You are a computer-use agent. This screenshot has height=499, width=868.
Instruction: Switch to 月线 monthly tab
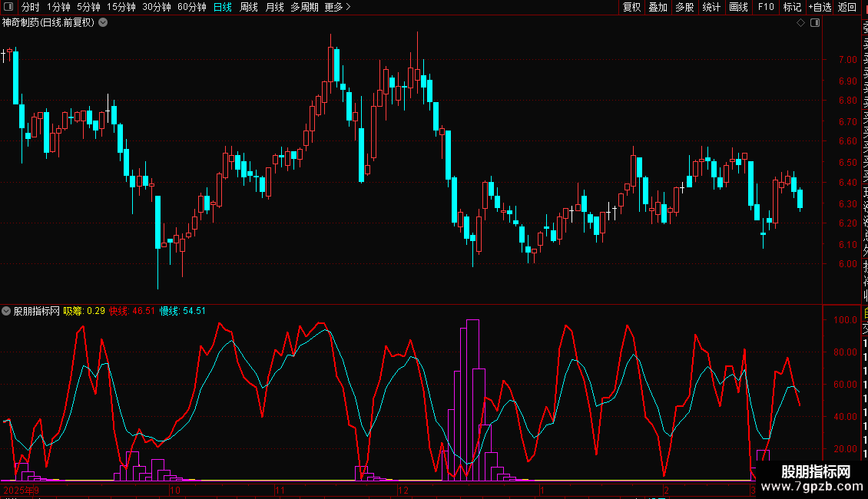(274, 7)
